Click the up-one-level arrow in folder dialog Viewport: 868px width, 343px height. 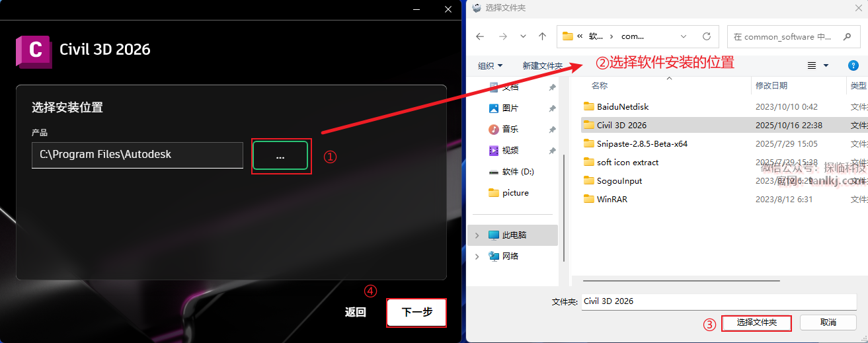[542, 36]
